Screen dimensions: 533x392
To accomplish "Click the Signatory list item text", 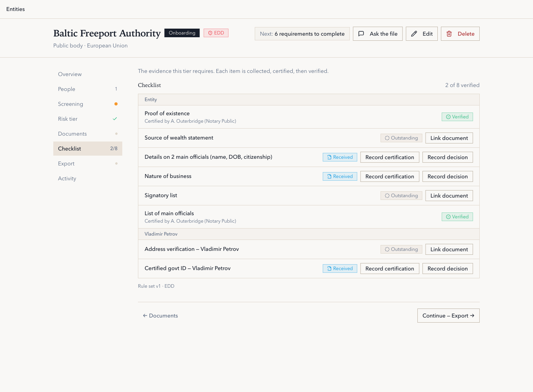I will pos(161,195).
